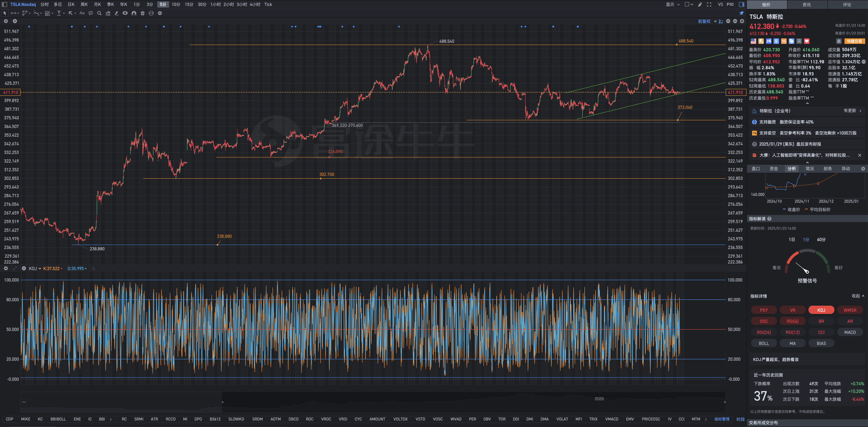Screen dimensions: 868x427
Task: Click the sync drawings icon
Action: pyautogui.click(x=151, y=13)
